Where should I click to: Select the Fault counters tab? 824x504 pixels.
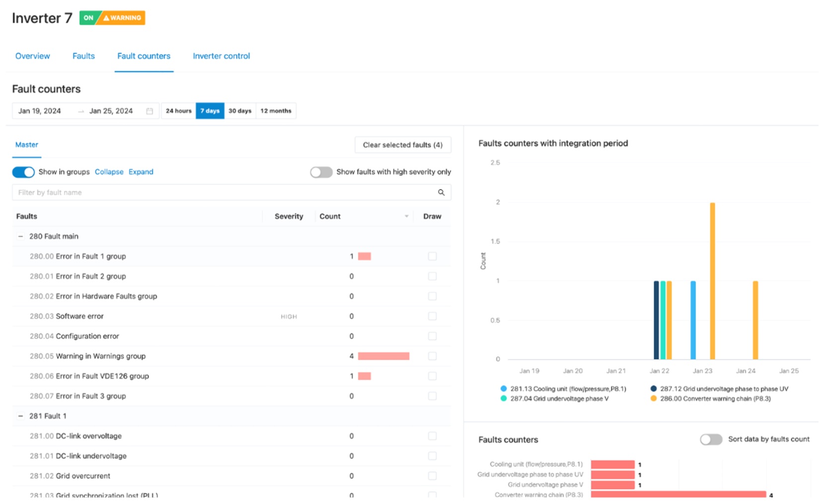pos(144,56)
